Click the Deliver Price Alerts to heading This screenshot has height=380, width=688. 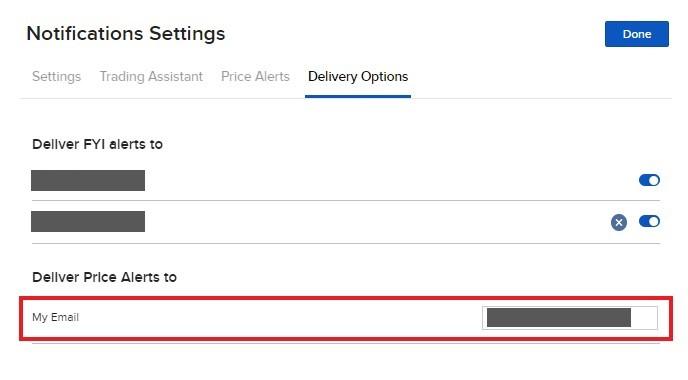pyautogui.click(x=104, y=277)
